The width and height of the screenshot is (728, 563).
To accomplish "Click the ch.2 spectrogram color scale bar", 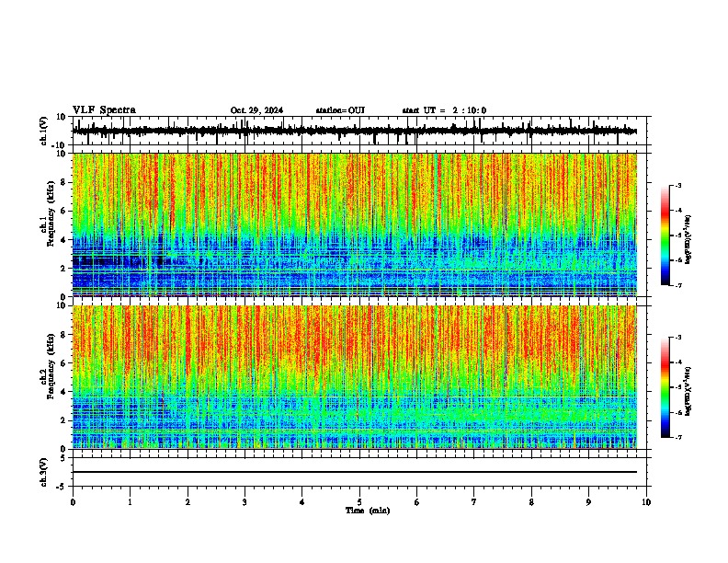I will click(x=665, y=387).
